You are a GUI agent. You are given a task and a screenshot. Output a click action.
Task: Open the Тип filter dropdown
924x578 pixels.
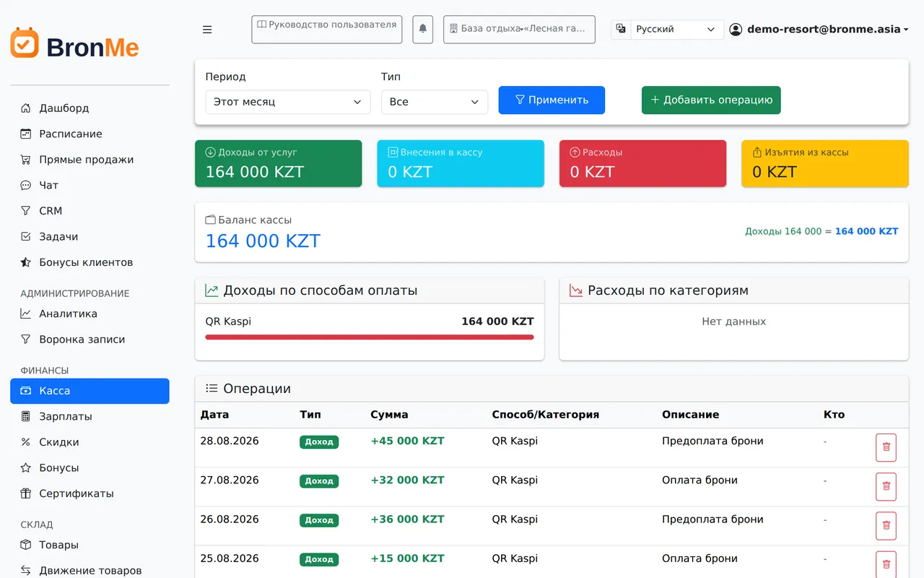[x=435, y=102]
